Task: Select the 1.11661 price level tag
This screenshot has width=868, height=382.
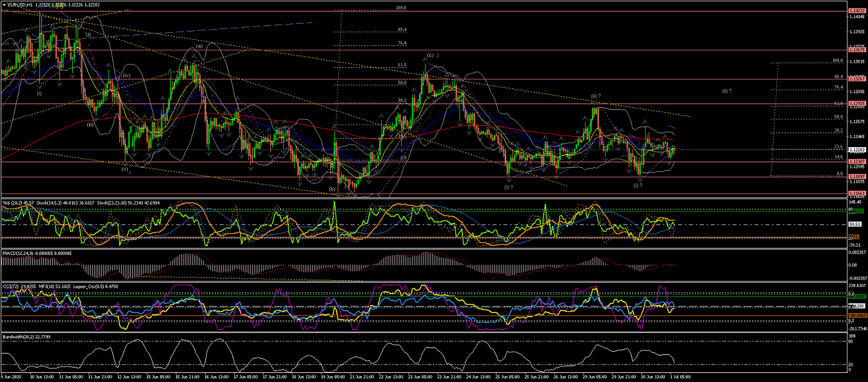Action: [856, 194]
